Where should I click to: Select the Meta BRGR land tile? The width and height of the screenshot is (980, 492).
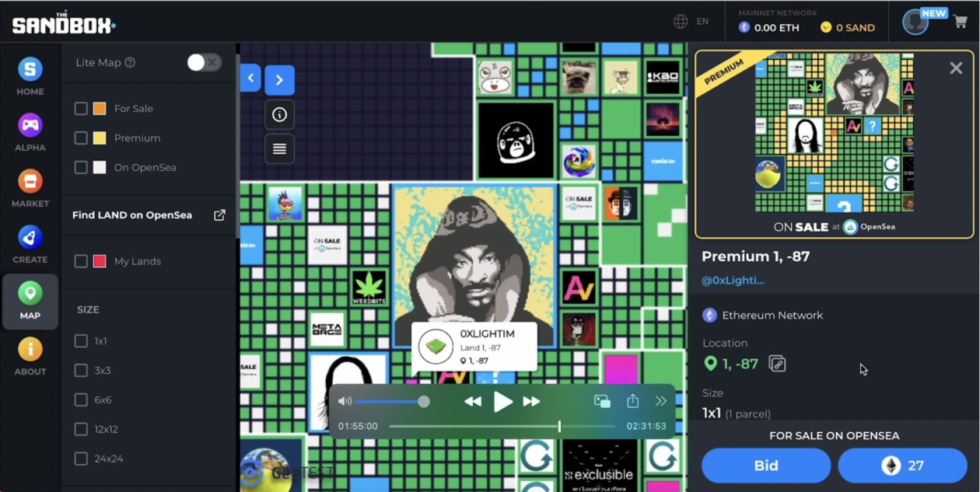tap(327, 329)
